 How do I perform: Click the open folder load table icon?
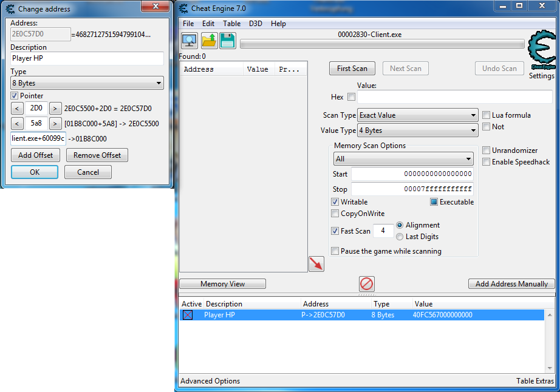tap(209, 41)
